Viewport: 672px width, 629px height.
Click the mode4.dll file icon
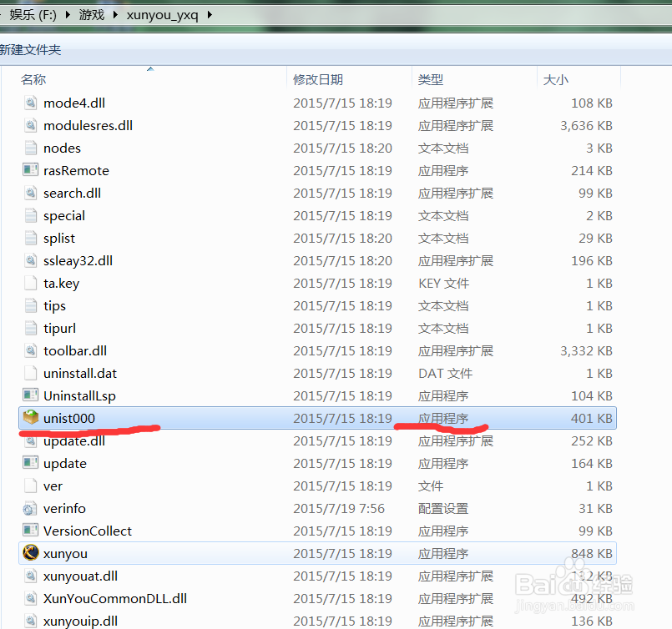30,103
